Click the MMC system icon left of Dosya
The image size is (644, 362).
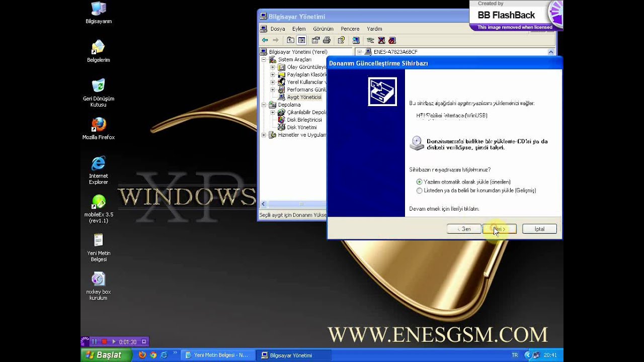pos(264,29)
